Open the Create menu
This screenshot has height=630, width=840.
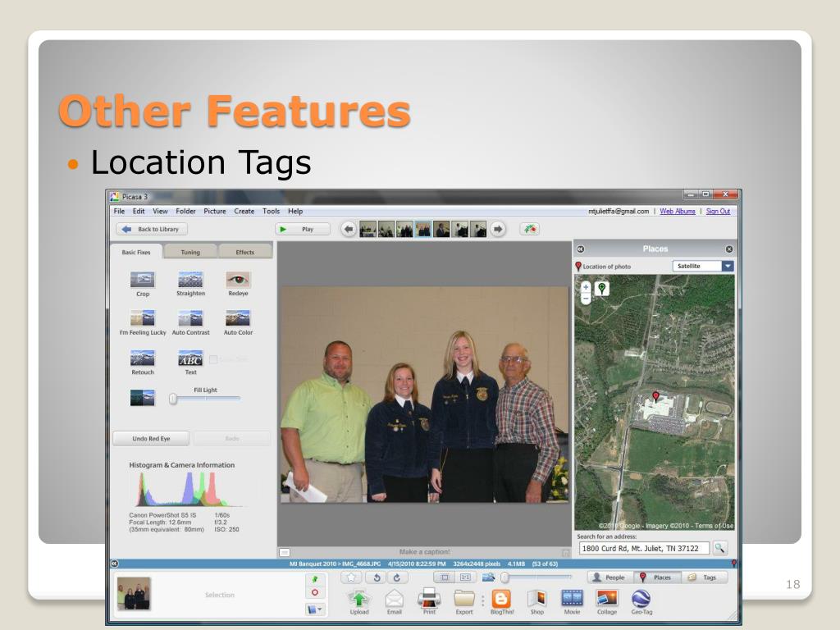pos(244,211)
